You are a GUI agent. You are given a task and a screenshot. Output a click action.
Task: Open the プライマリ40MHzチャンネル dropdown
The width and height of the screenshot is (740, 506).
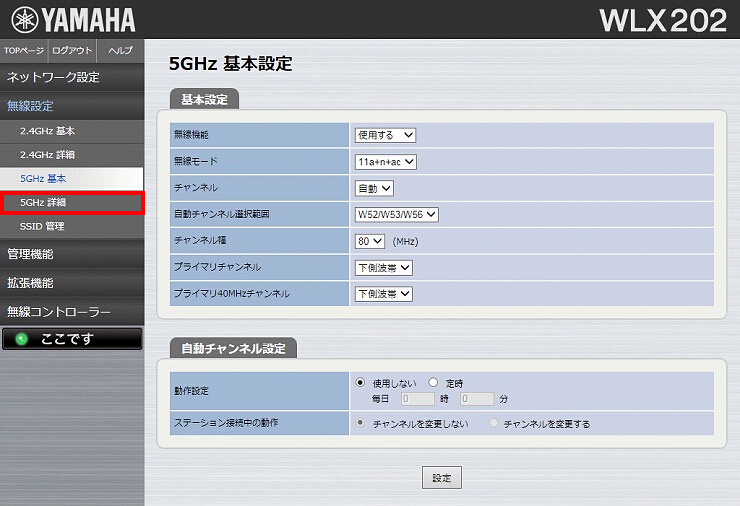tap(384, 294)
